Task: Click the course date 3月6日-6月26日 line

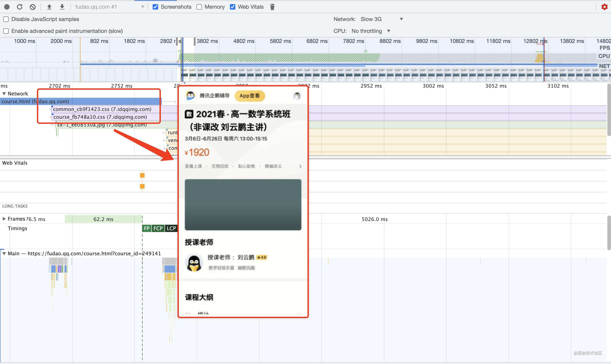Action: click(226, 139)
